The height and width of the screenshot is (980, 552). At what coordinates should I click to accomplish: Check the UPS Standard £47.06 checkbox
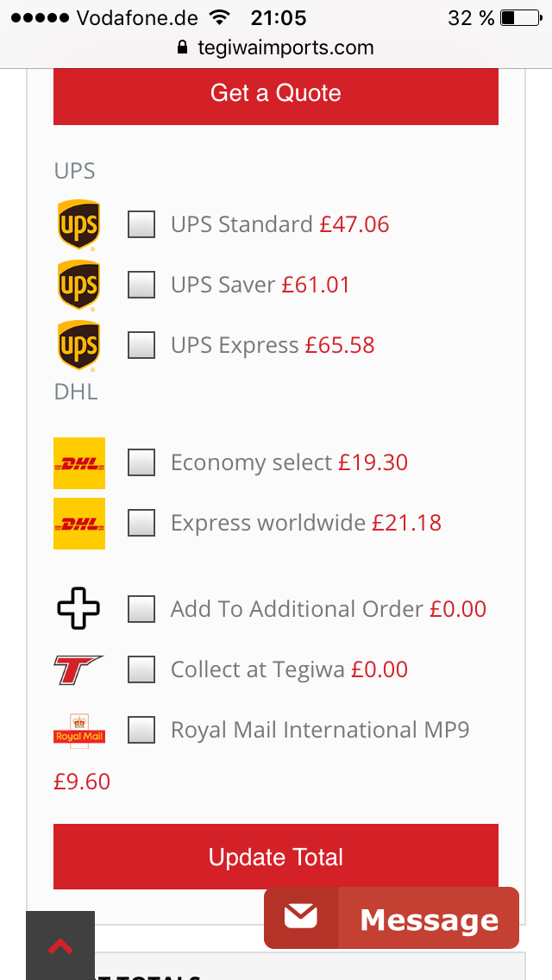click(x=141, y=224)
